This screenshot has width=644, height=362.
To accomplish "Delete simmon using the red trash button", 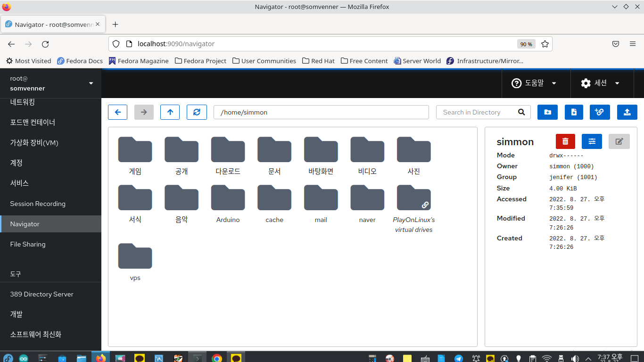I will pos(566,141).
